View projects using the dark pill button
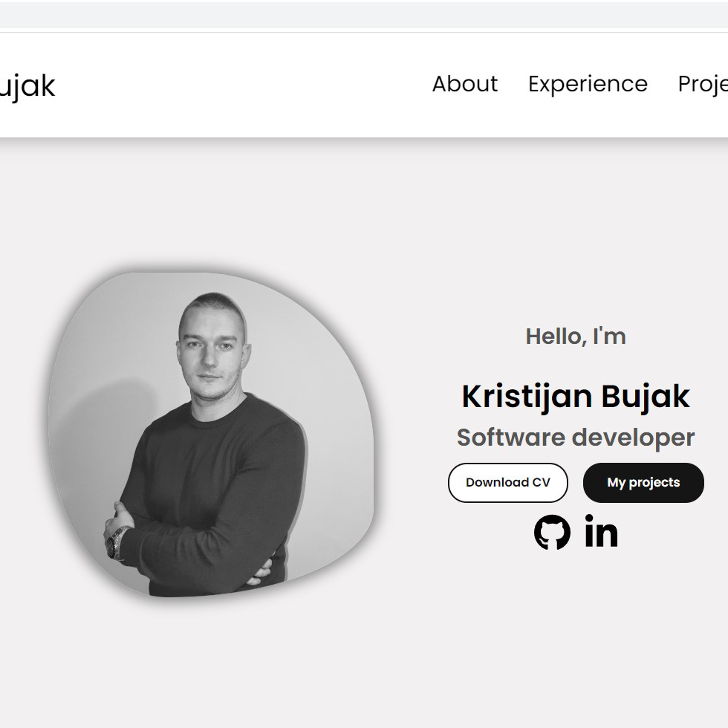 (643, 482)
